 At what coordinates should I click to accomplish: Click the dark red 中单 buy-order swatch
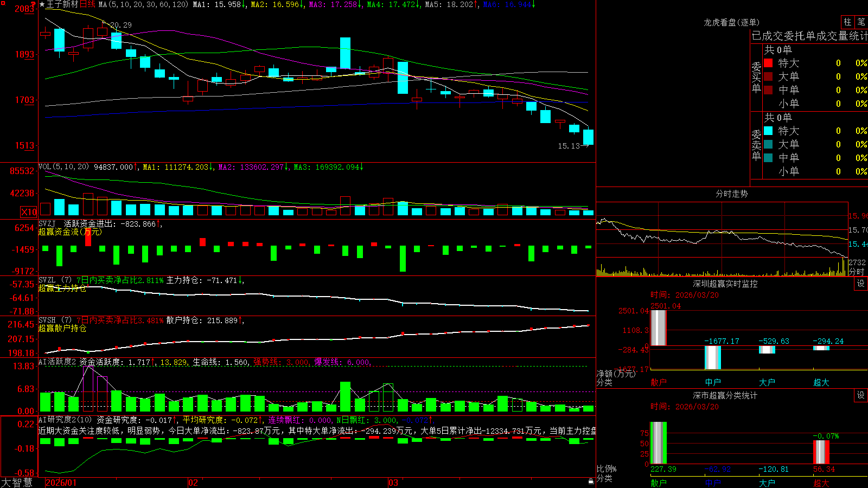pyautogui.click(x=768, y=90)
